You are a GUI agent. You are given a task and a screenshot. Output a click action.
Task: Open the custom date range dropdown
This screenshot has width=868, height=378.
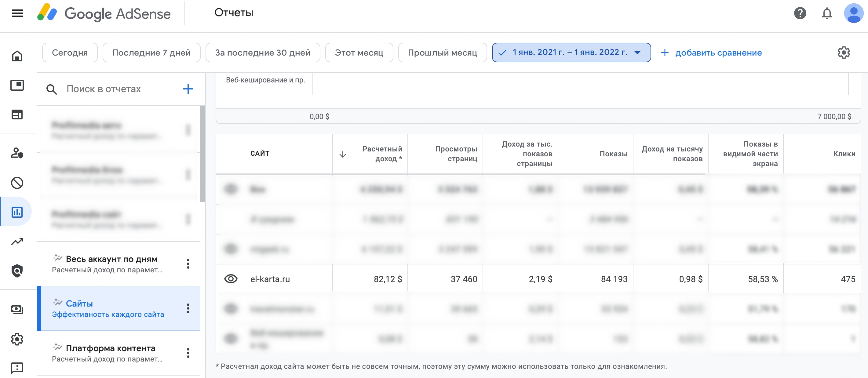(x=571, y=53)
